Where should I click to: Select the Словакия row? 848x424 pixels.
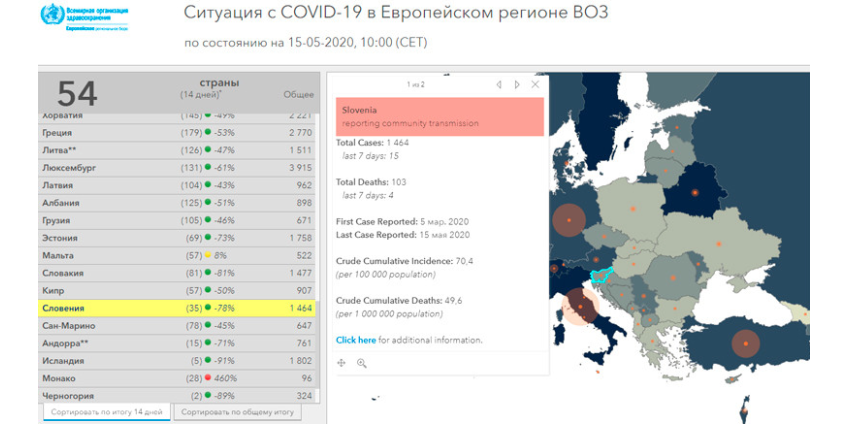177,273
